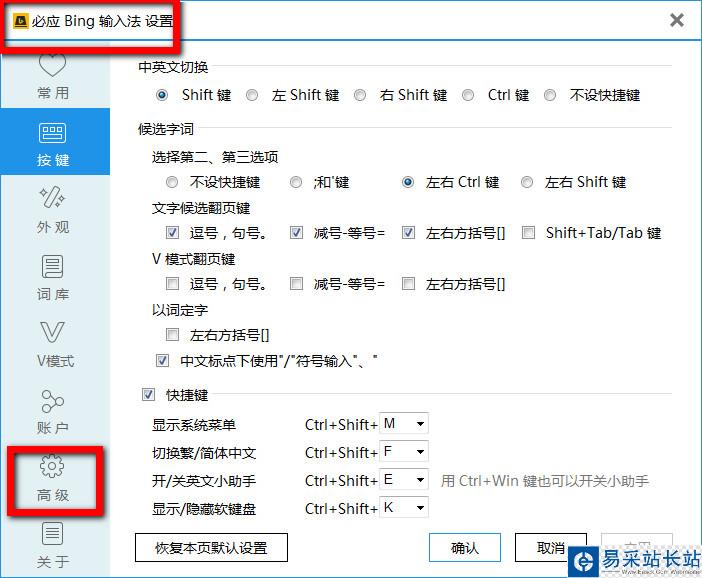This screenshot has width=702, height=578.
Task: Click the 以词定字 label
Action: point(180,310)
